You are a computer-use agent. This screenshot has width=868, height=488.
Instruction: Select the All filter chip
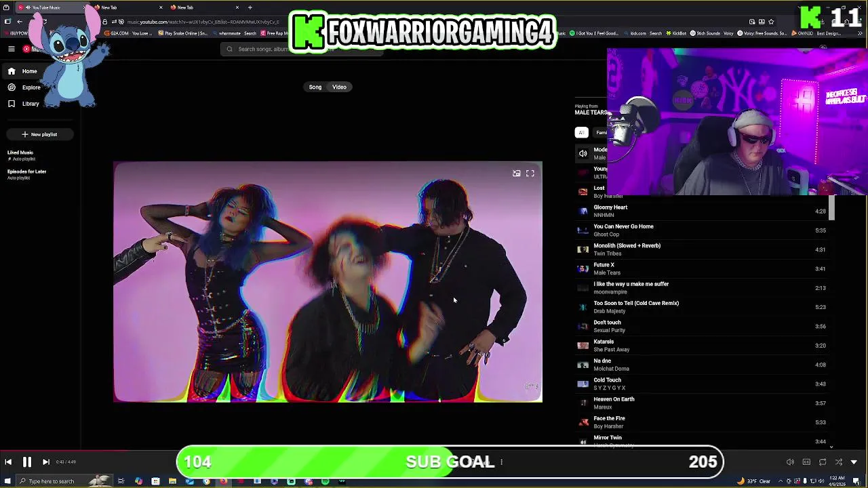(x=581, y=133)
